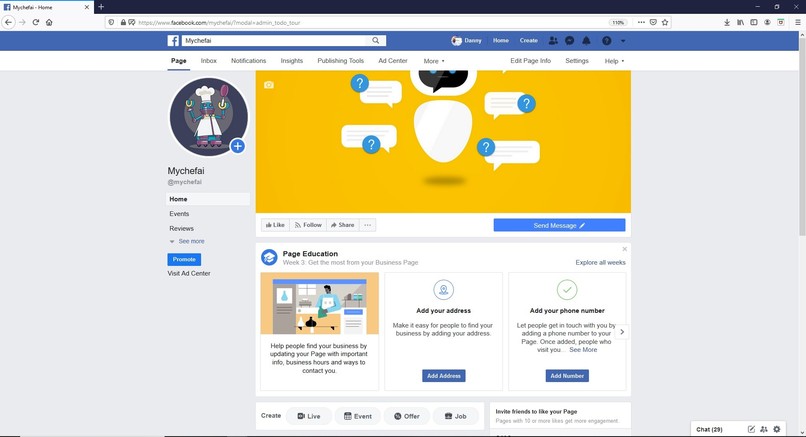Click the Job create button
806x437 pixels.
pos(455,416)
